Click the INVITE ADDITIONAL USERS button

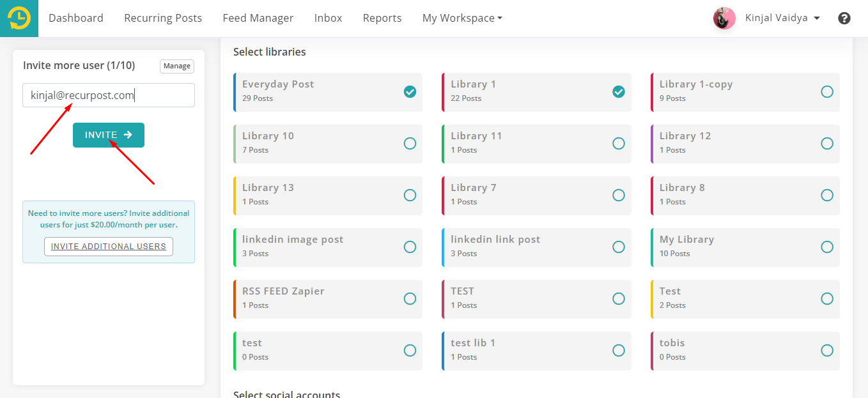109,247
